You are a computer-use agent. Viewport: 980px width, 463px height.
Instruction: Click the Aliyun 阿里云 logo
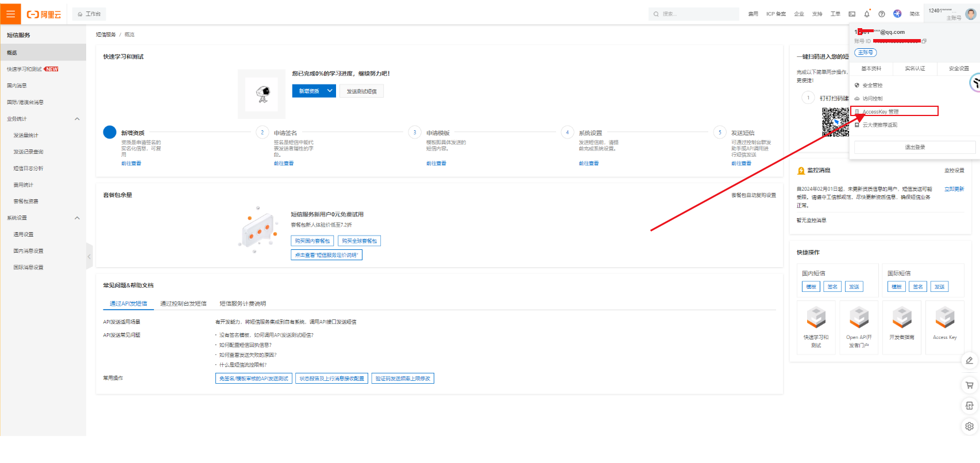click(x=44, y=14)
